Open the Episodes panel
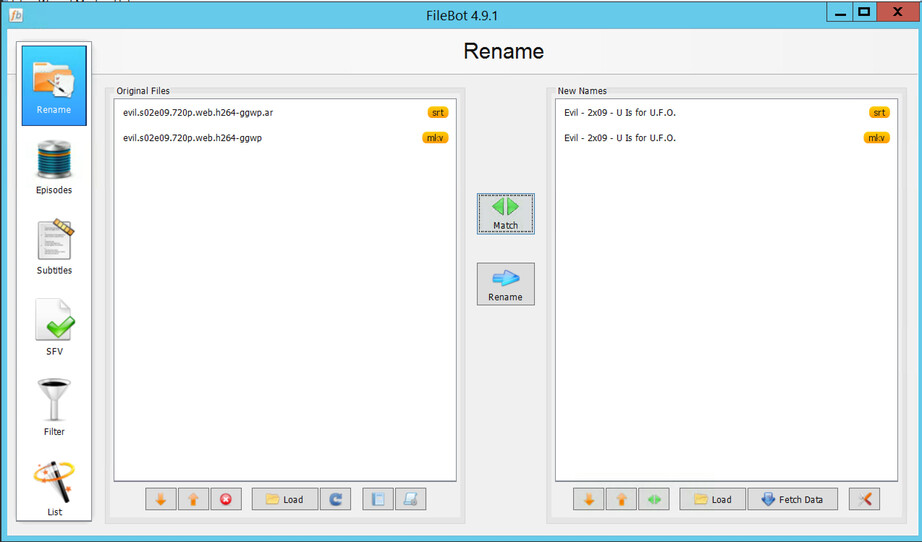The width and height of the screenshot is (922, 542). (x=54, y=168)
